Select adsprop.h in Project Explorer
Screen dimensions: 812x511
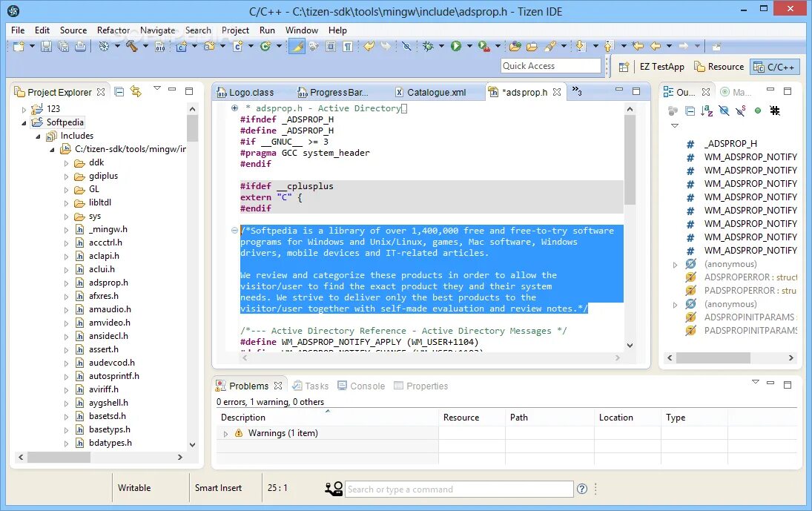[x=108, y=283]
